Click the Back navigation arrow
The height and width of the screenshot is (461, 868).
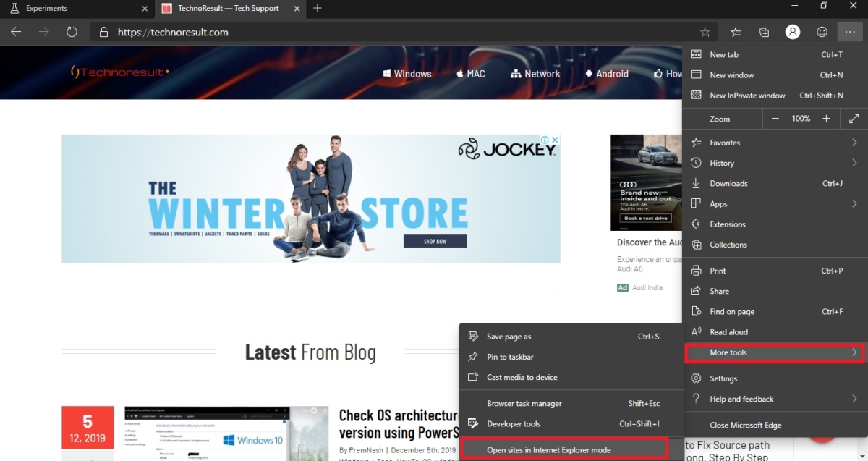(x=15, y=32)
